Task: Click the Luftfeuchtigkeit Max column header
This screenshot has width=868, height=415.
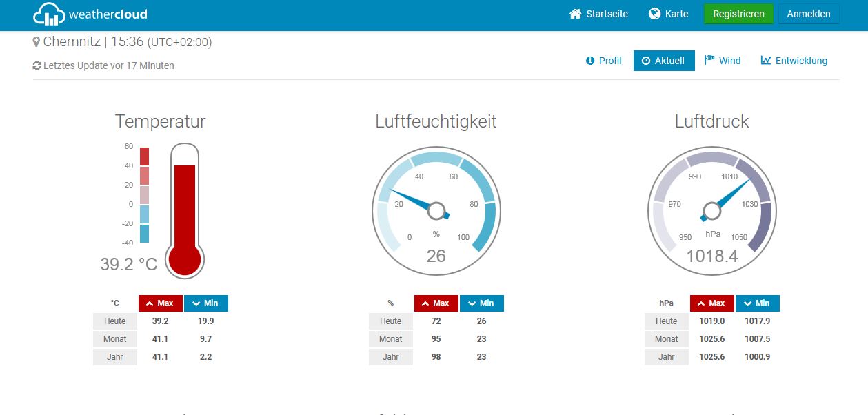Action: (x=436, y=303)
